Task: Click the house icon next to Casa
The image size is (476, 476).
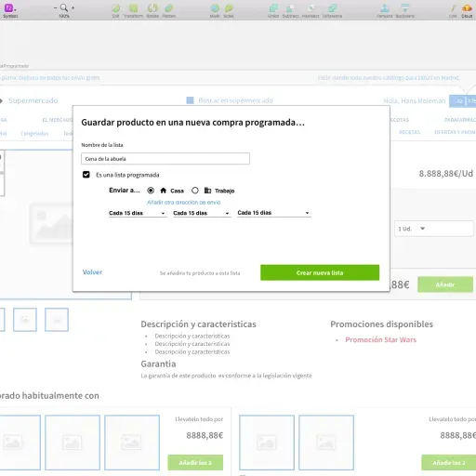Action: (x=164, y=191)
